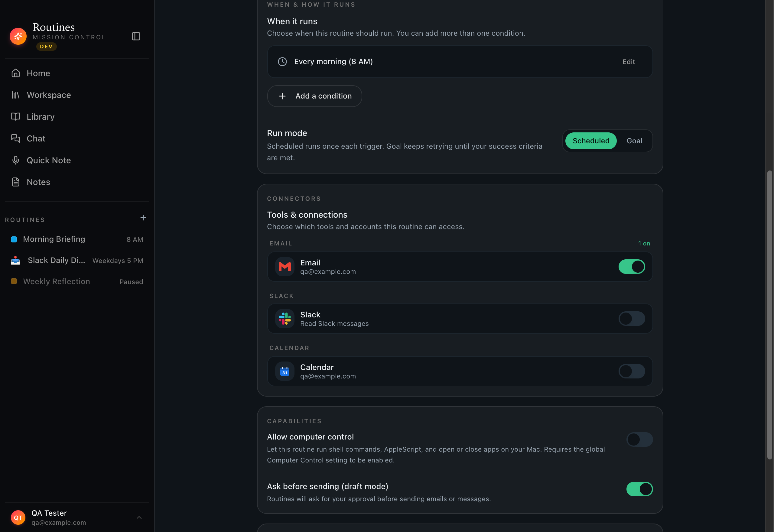This screenshot has width=774, height=532.
Task: Click the Slack Daily Digest inbox icon
Action: coord(15,260)
